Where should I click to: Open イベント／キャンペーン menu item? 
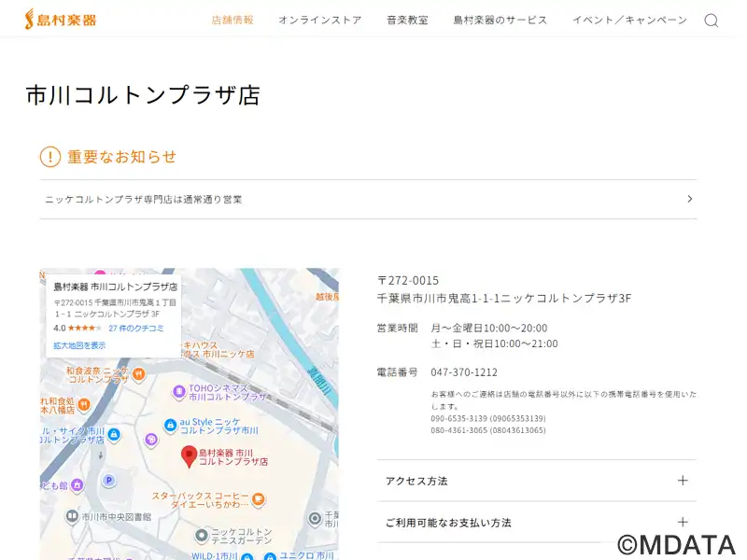pos(629,20)
